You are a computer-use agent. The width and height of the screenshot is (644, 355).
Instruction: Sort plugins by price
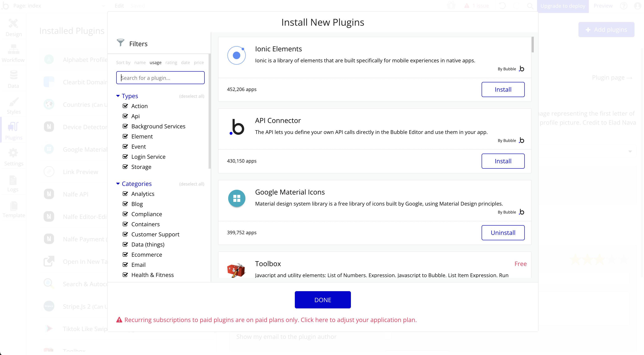tap(199, 63)
